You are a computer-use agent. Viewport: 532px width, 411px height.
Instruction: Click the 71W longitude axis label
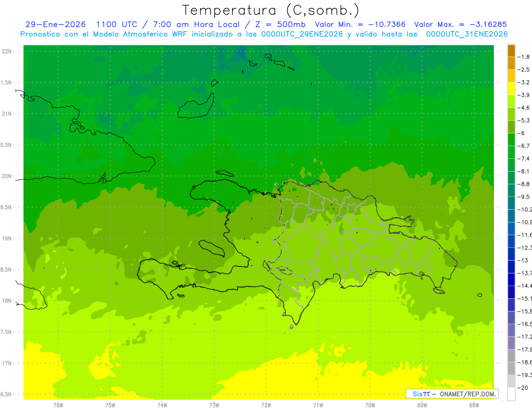coord(318,405)
